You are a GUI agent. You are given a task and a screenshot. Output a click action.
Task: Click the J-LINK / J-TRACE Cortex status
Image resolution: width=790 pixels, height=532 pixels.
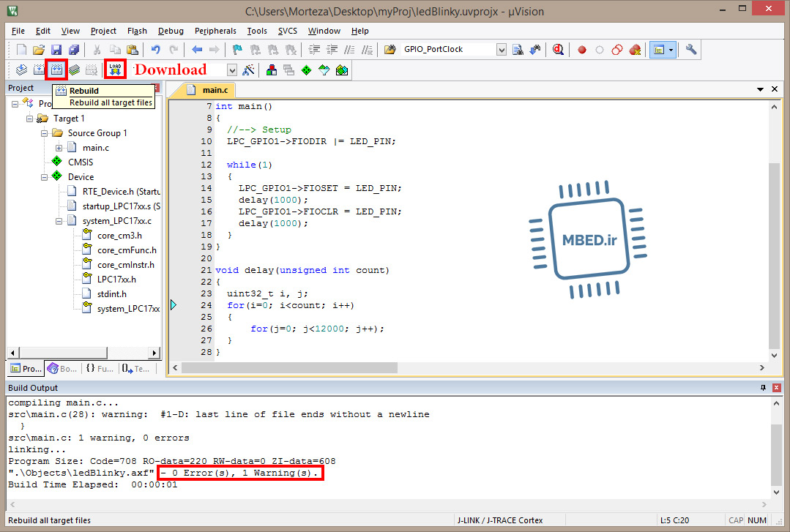(500, 520)
